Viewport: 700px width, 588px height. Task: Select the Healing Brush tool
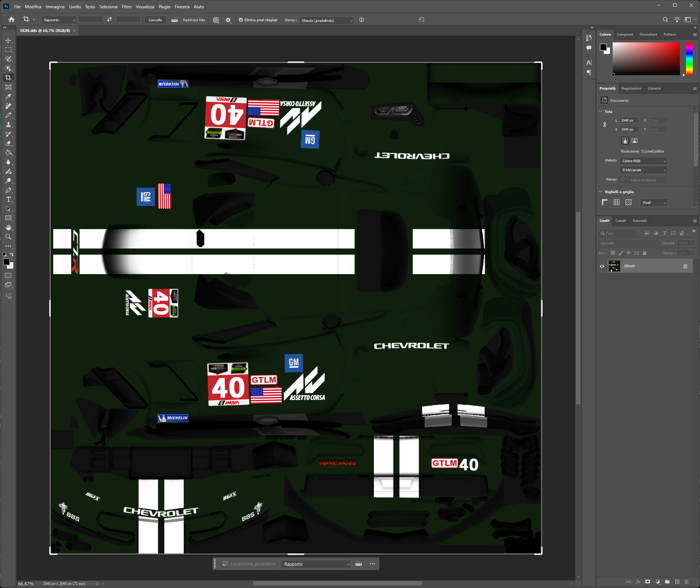click(x=9, y=106)
